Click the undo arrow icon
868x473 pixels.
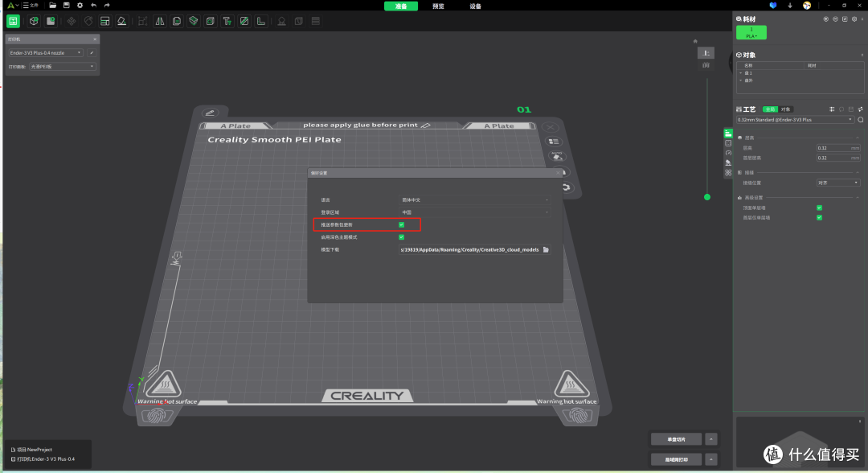[x=93, y=6]
